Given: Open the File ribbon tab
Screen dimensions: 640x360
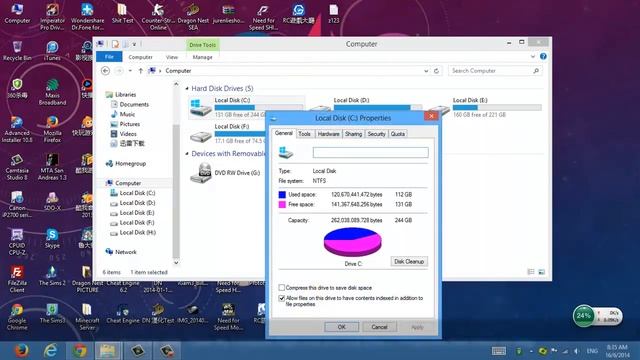Looking at the screenshot, I should tap(109, 57).
